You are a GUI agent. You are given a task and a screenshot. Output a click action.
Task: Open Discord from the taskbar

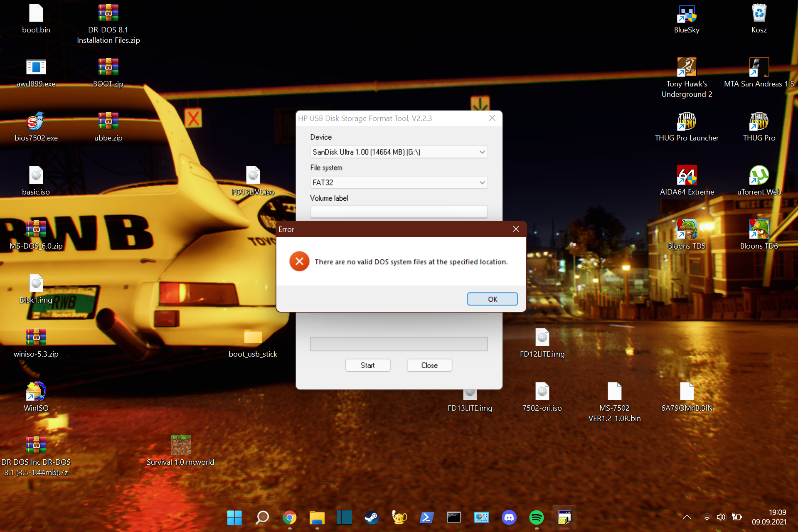[x=509, y=517]
